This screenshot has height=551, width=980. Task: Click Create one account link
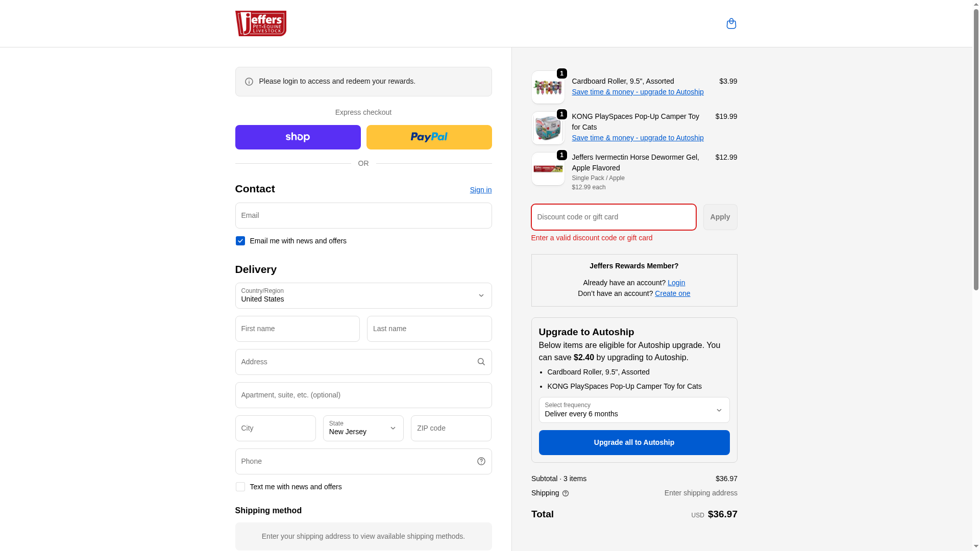(x=672, y=293)
